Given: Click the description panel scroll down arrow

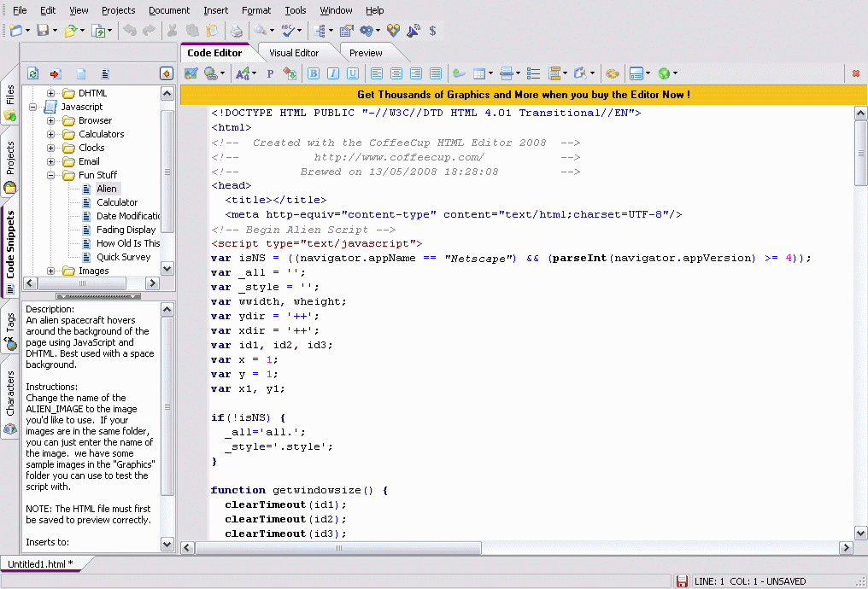Looking at the screenshot, I should click(x=167, y=545).
